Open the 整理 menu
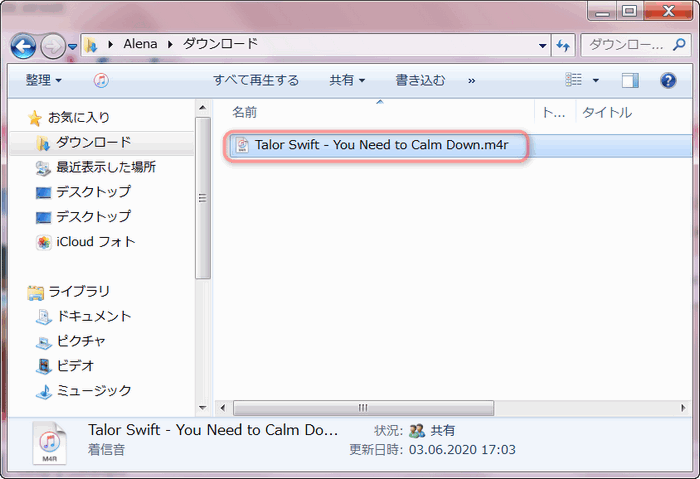This screenshot has height=479, width=700. (43, 80)
